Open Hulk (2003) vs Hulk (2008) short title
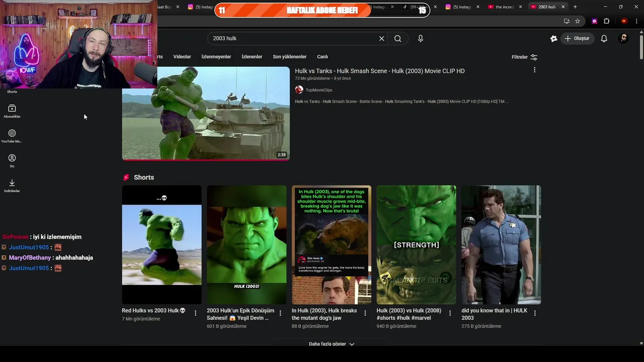This screenshot has width=644, height=362. click(409, 314)
